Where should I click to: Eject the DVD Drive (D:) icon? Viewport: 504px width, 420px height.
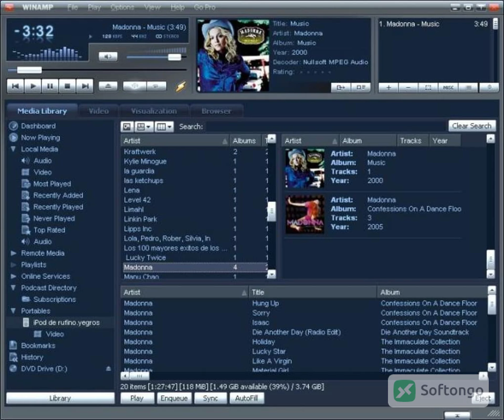(108, 369)
